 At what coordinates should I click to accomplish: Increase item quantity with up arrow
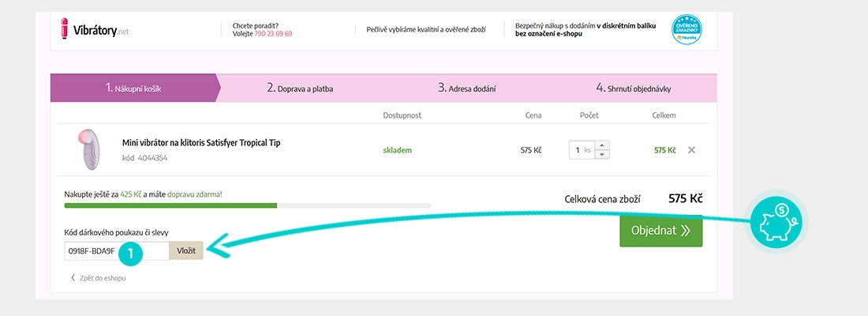click(602, 145)
